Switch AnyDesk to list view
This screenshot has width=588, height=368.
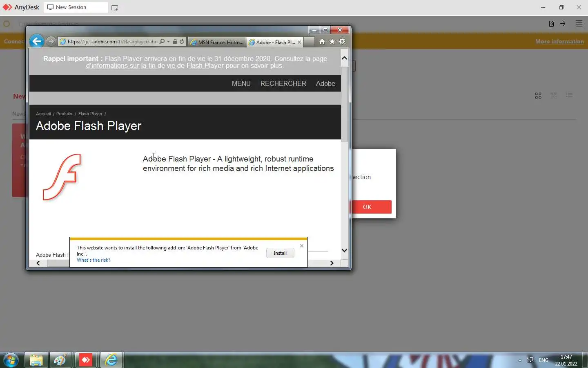(x=569, y=96)
